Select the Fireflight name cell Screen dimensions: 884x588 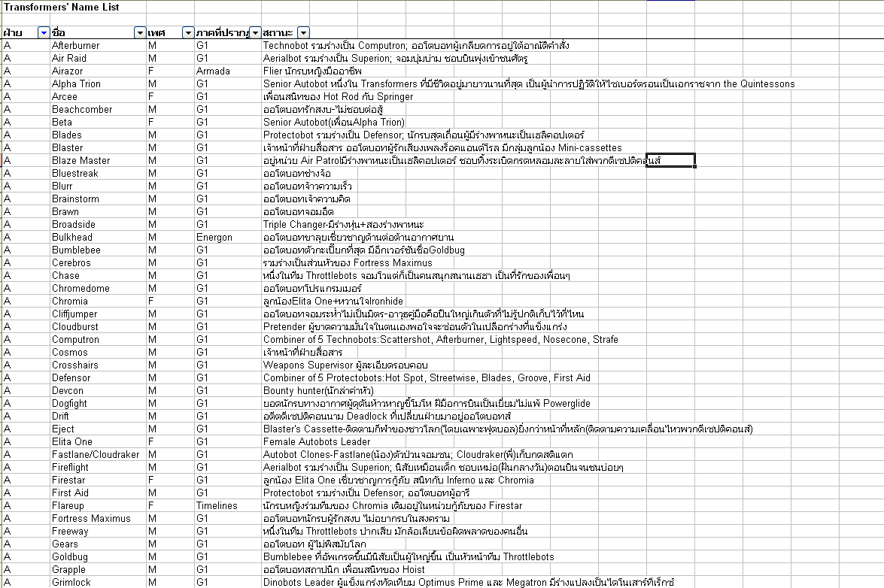[x=98, y=468]
